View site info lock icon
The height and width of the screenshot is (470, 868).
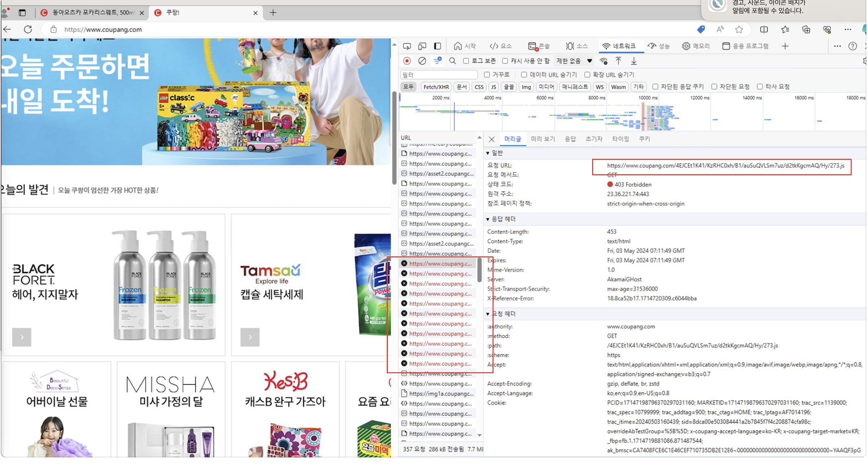pyautogui.click(x=54, y=29)
